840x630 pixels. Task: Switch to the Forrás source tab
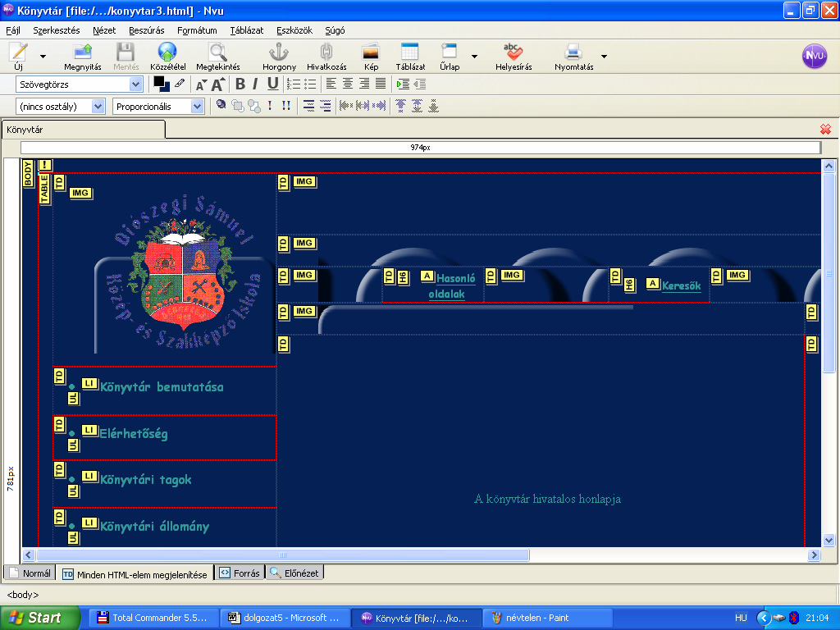(240, 573)
